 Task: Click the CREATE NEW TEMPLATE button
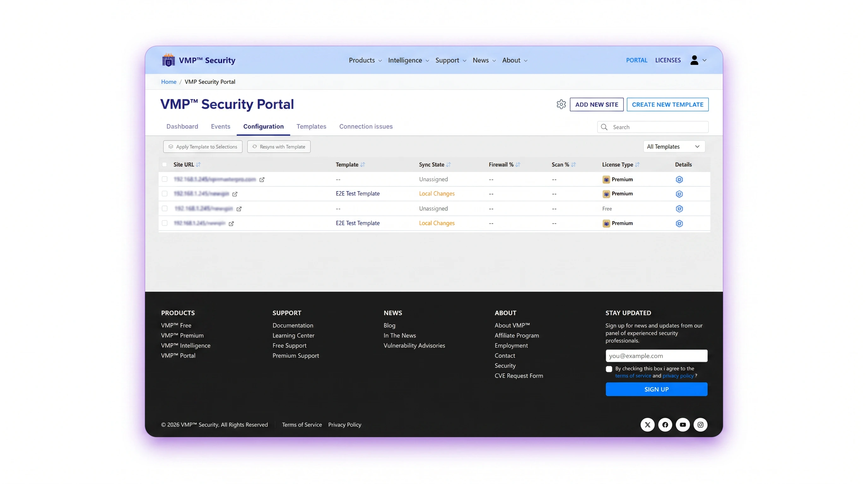pos(667,104)
